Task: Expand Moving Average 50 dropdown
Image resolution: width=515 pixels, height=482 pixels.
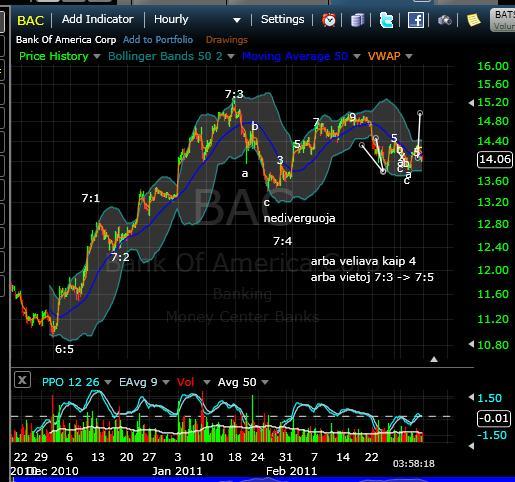Action: [357, 56]
